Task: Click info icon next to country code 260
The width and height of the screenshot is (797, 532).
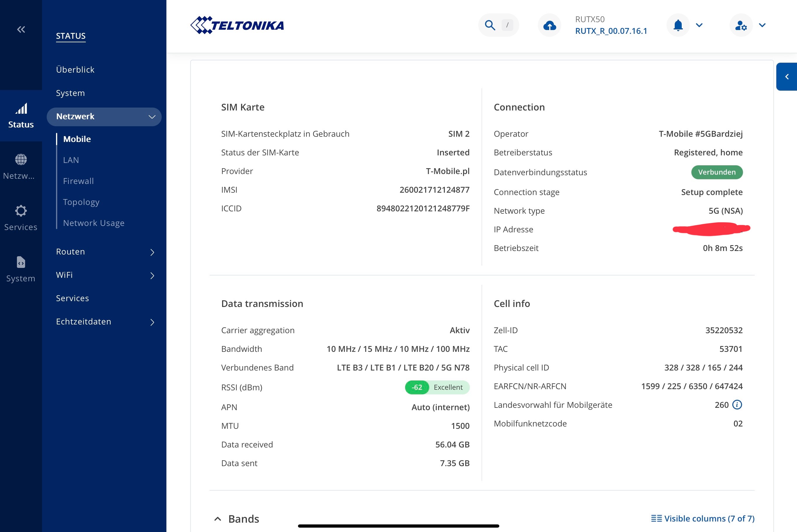Action: (x=737, y=404)
